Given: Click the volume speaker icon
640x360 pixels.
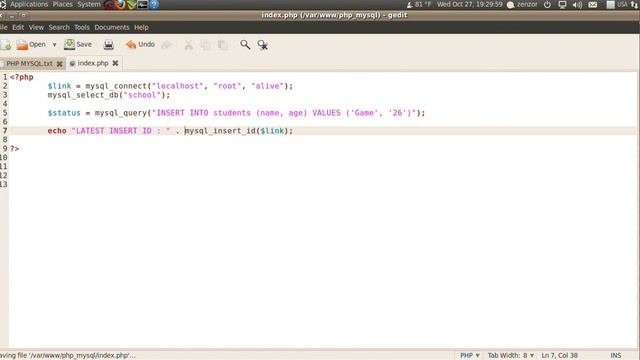Looking at the screenshot, I should (x=577, y=5).
